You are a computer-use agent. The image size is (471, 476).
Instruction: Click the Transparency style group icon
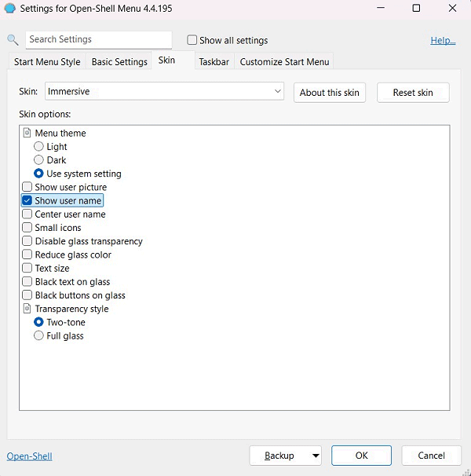tap(27, 309)
